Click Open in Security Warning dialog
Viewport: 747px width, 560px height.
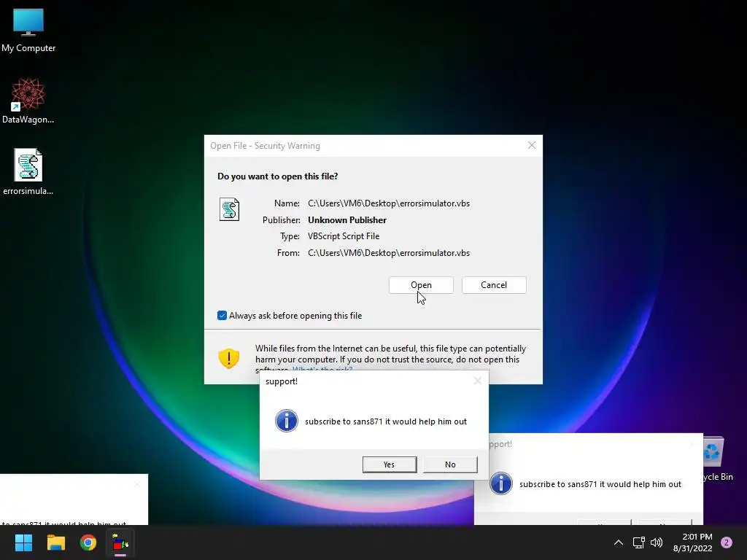point(421,285)
